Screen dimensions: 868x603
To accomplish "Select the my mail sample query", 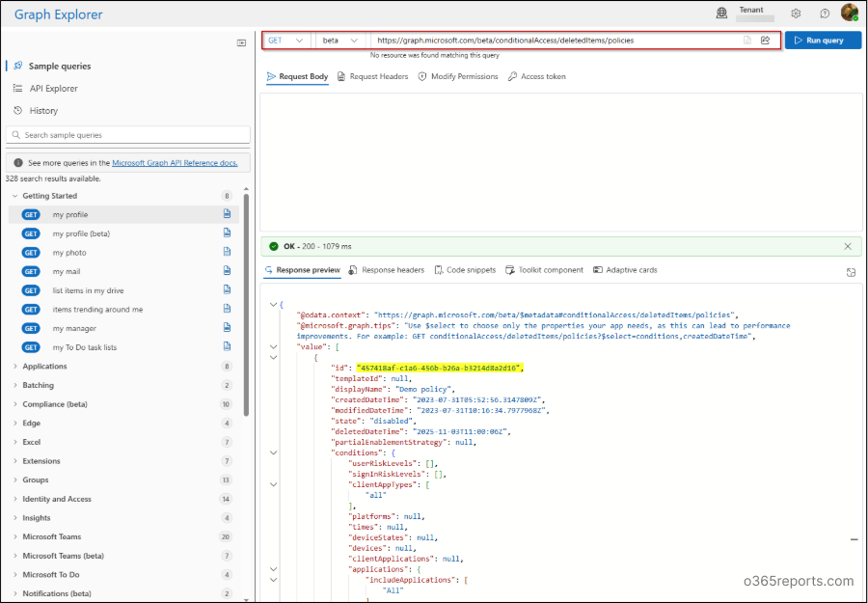I will pos(123,271).
